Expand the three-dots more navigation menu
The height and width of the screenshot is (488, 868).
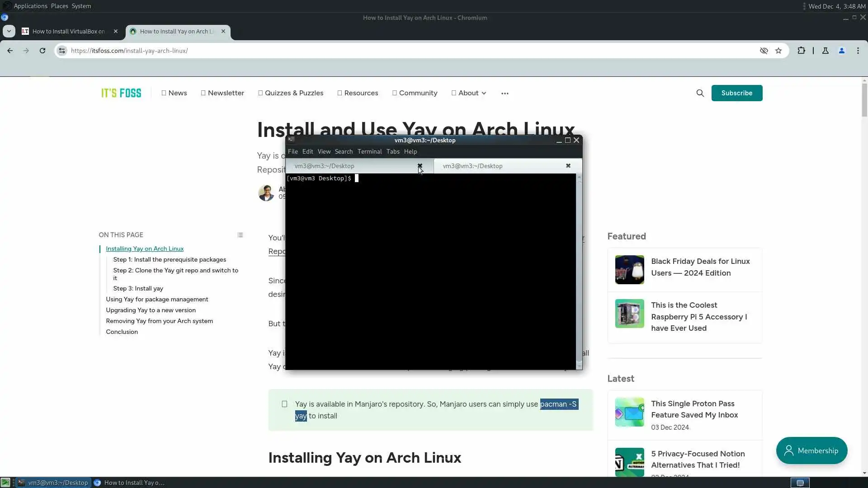[505, 94]
